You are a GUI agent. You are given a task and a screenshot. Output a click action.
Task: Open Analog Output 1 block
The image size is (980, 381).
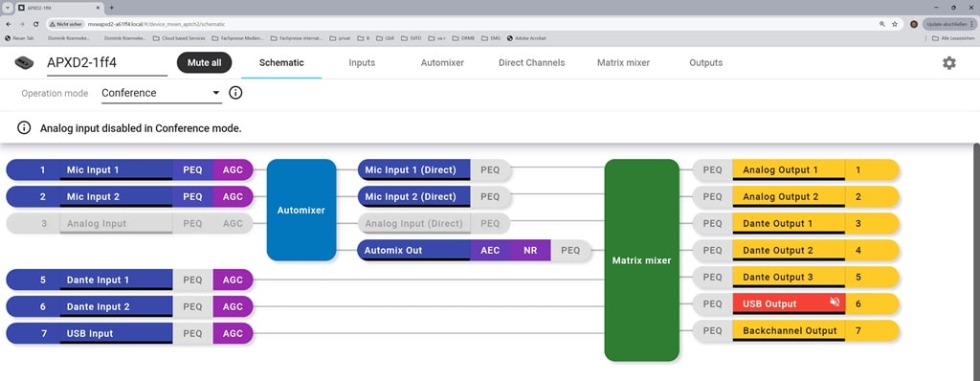point(789,169)
